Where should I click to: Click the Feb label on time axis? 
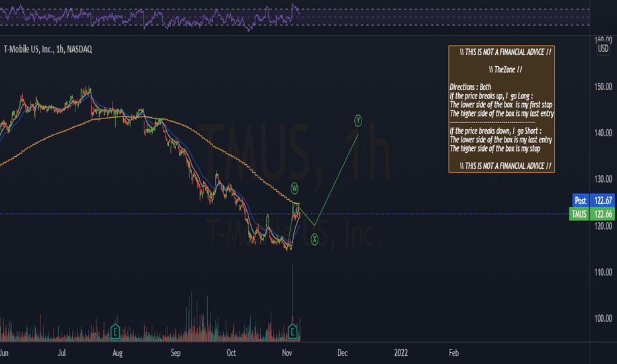tap(453, 353)
